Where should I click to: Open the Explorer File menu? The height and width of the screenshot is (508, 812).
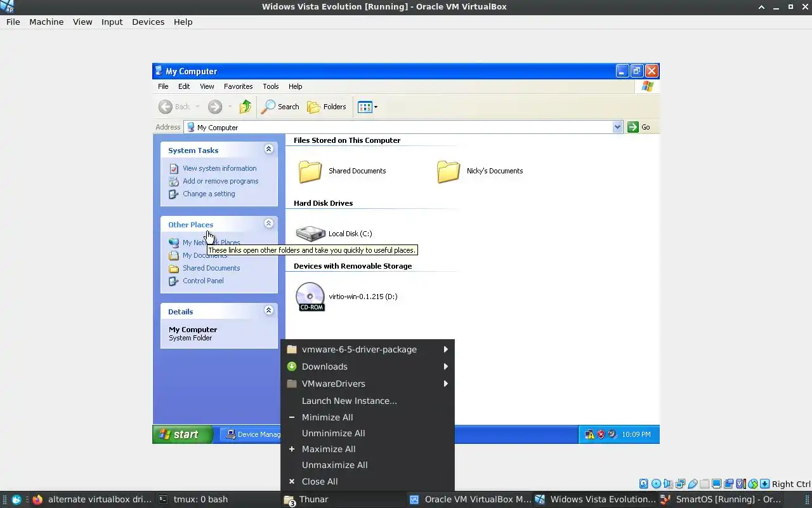tap(163, 86)
